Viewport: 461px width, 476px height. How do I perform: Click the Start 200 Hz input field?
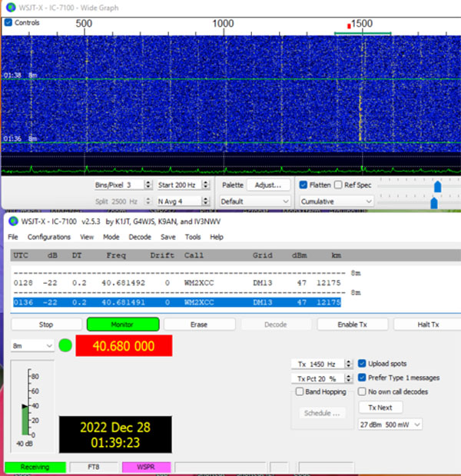click(x=180, y=185)
